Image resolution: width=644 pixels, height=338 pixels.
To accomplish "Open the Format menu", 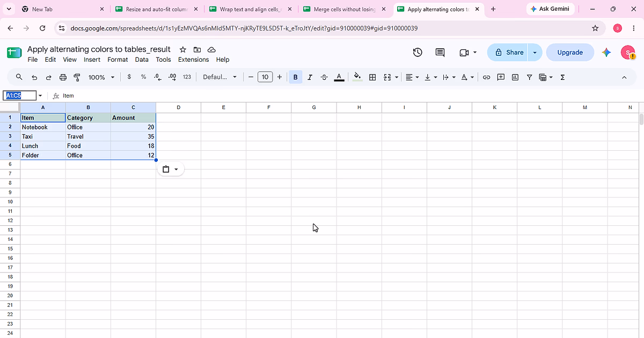I will (118, 60).
